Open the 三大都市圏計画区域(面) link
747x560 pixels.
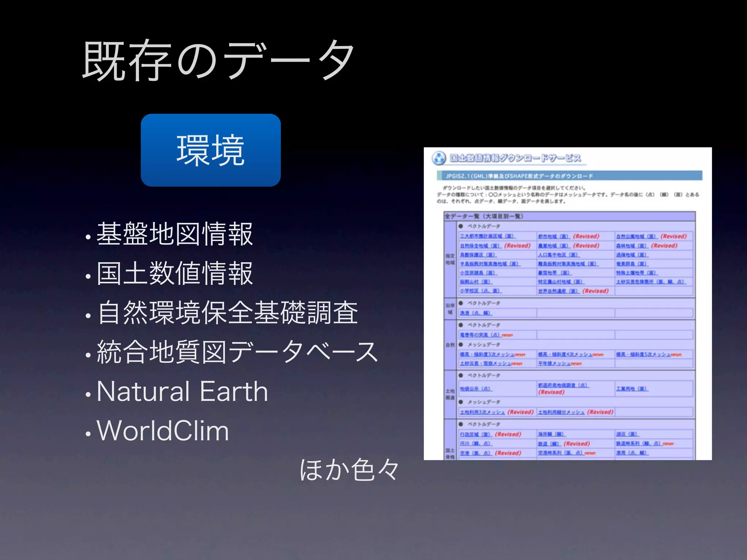(487, 236)
